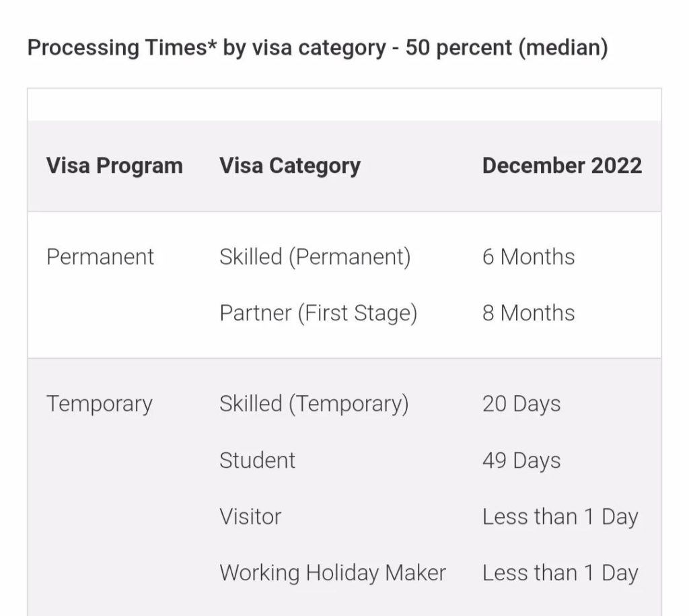
Task: Click the 8 Months processing time
Action: [x=528, y=313]
